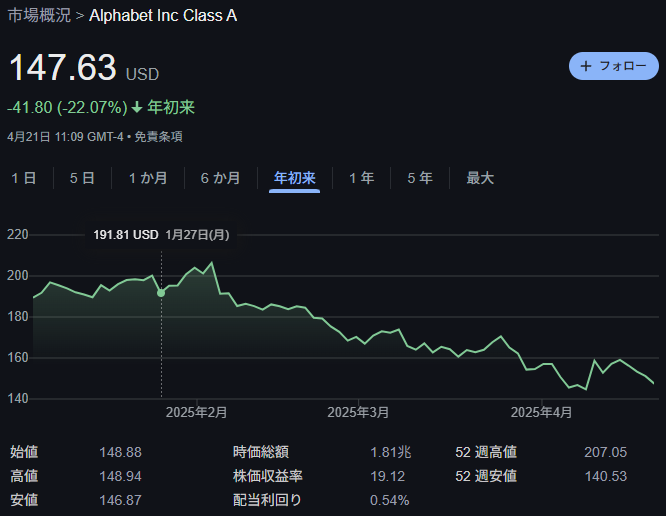Switch to the 1日 time range
Viewport: 666px width, 516px height.
24,178
